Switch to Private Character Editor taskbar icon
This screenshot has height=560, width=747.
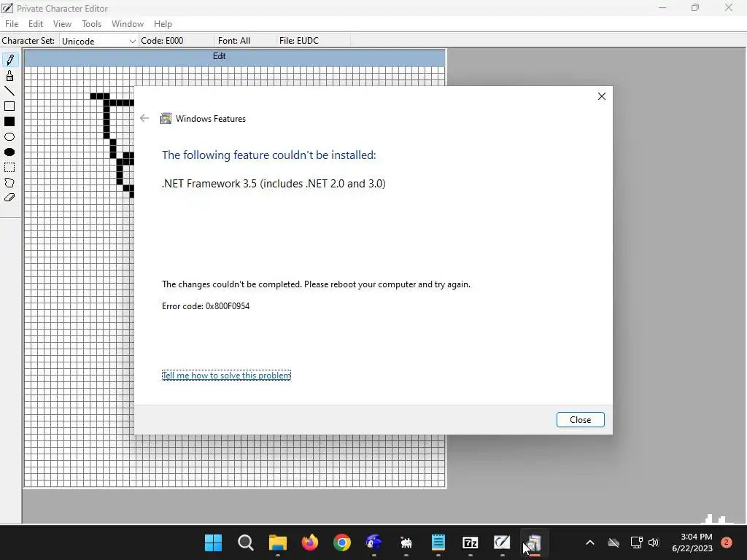pos(502,542)
